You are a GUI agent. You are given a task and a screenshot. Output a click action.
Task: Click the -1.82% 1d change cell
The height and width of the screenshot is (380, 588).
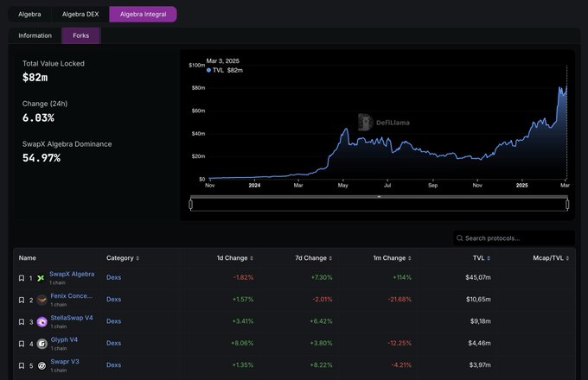243,277
